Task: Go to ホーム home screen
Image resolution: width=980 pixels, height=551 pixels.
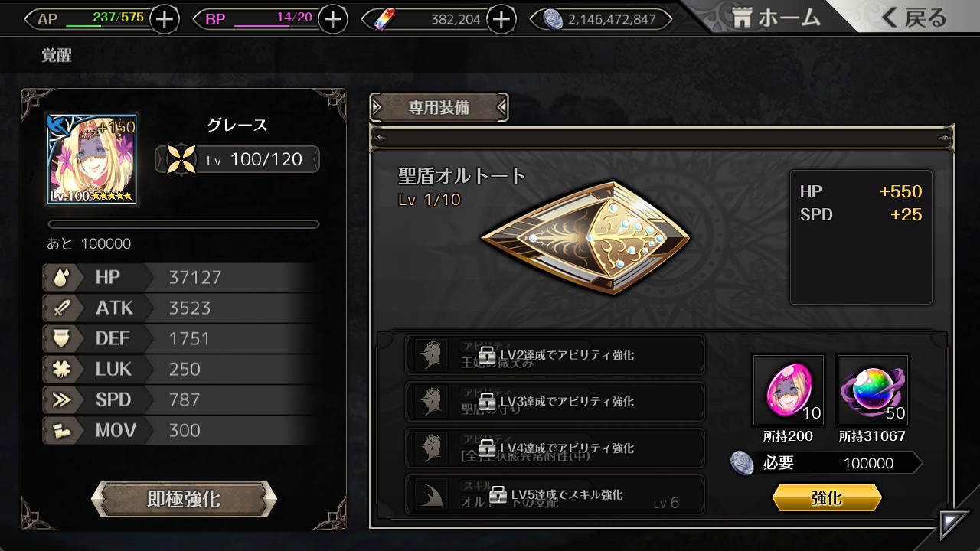Action: [773, 18]
